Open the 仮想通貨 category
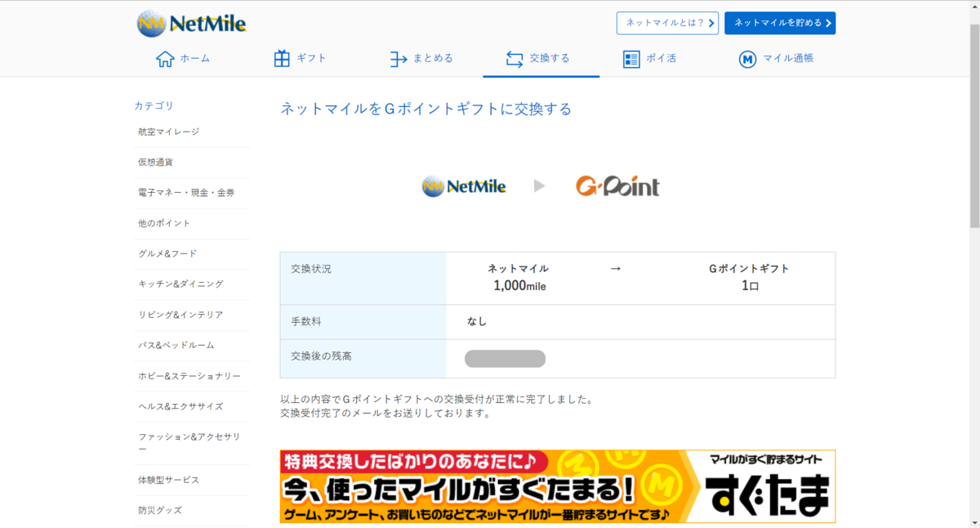Image resolution: width=980 pixels, height=528 pixels. click(x=192, y=163)
